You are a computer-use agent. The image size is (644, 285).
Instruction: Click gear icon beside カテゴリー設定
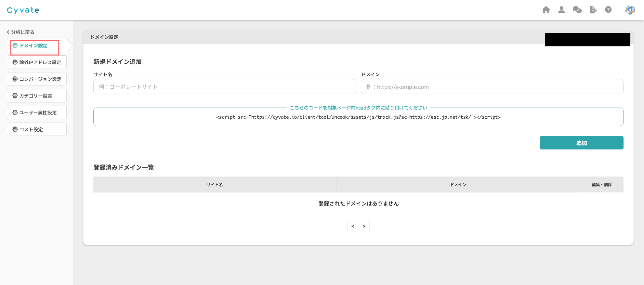coord(15,96)
